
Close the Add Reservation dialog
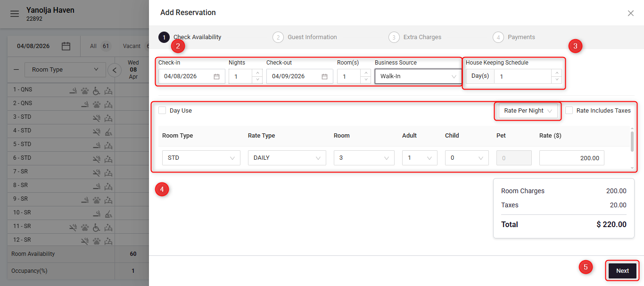pyautogui.click(x=631, y=13)
